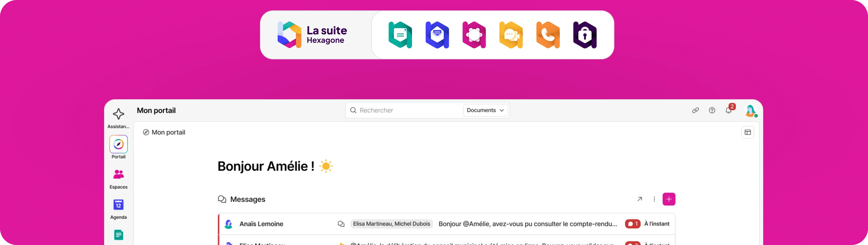Screen dimensions: 868x245
Task: Open the green documents hexagon app icon
Action: coord(400,35)
